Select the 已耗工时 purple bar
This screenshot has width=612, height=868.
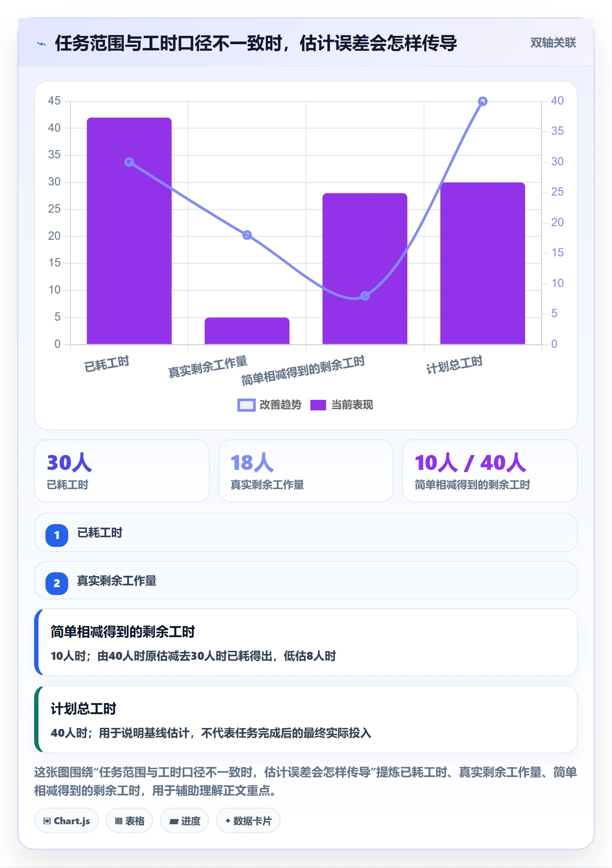coord(129,231)
